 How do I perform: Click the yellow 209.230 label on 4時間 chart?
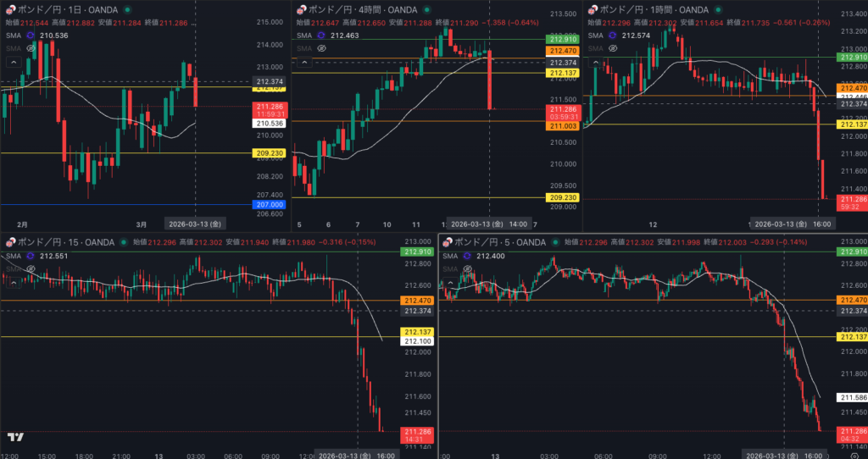[562, 197]
